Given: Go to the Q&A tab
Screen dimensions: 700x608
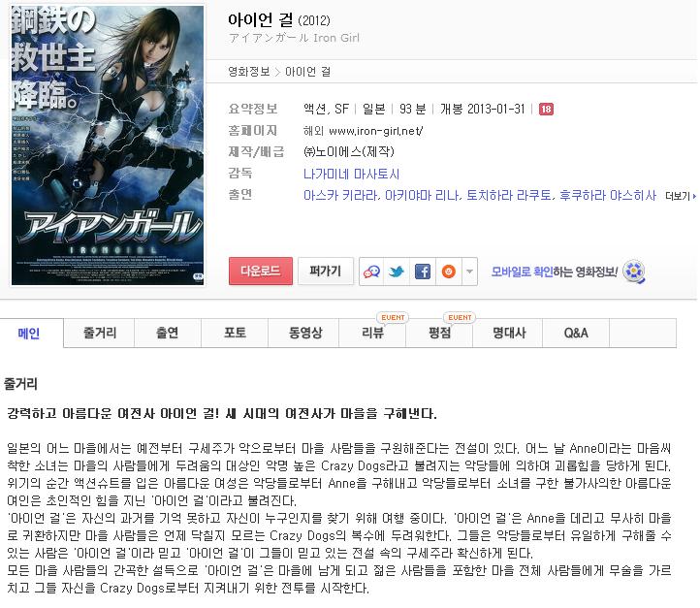Looking at the screenshot, I should (x=576, y=333).
